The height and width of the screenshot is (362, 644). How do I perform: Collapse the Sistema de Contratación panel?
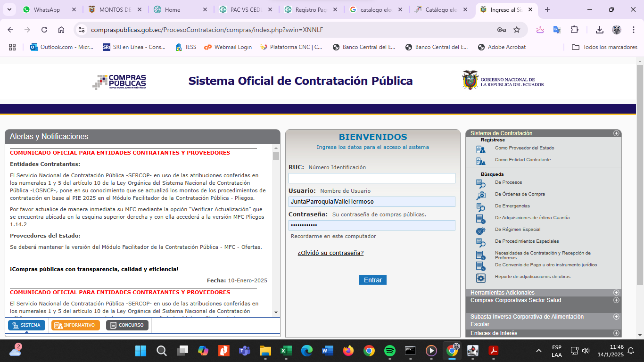point(616,133)
